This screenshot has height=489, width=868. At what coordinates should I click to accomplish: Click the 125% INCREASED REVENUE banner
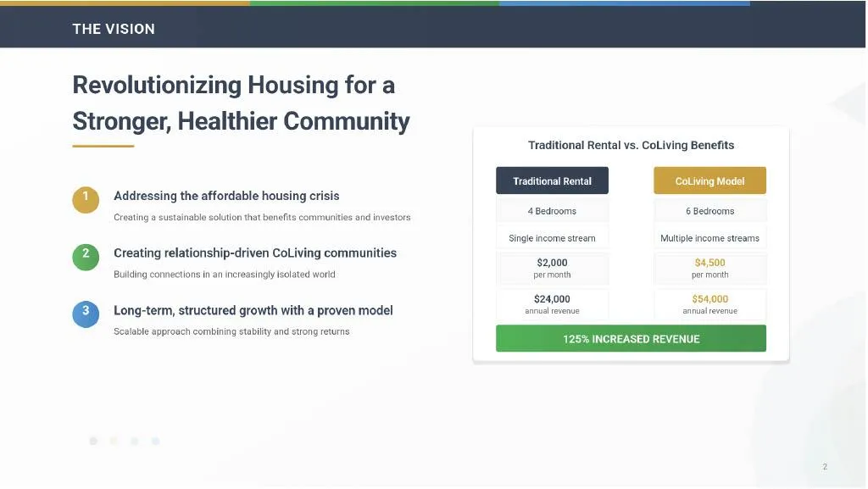tap(631, 338)
